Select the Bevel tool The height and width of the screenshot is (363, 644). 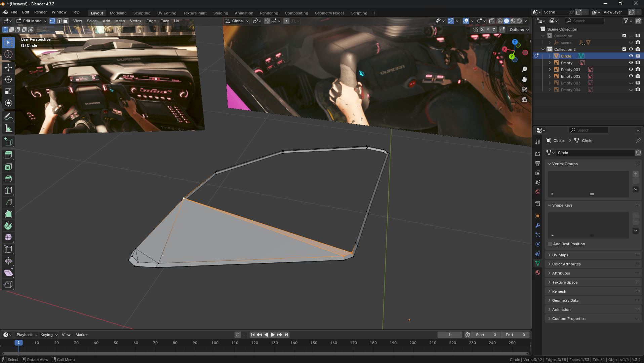click(x=8, y=179)
